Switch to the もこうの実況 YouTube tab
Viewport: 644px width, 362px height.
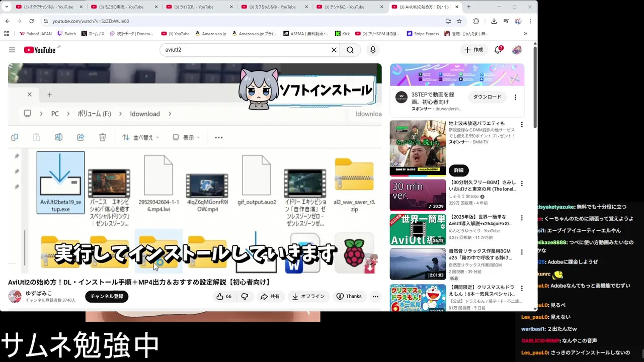click(124, 7)
